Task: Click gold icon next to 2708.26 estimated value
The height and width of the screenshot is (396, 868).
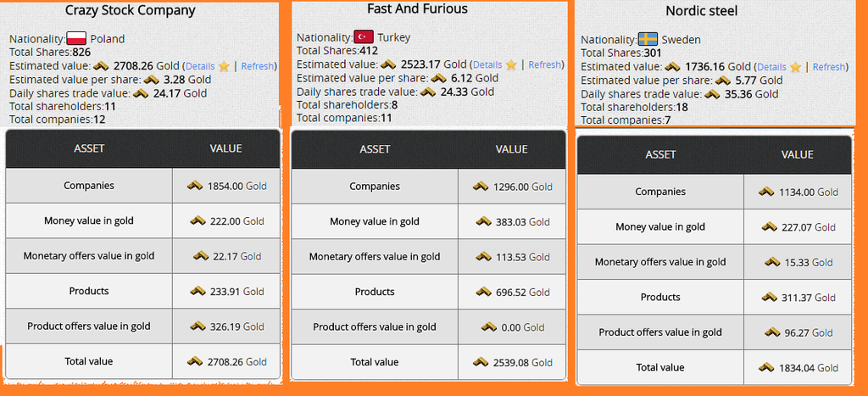Action: click(102, 65)
